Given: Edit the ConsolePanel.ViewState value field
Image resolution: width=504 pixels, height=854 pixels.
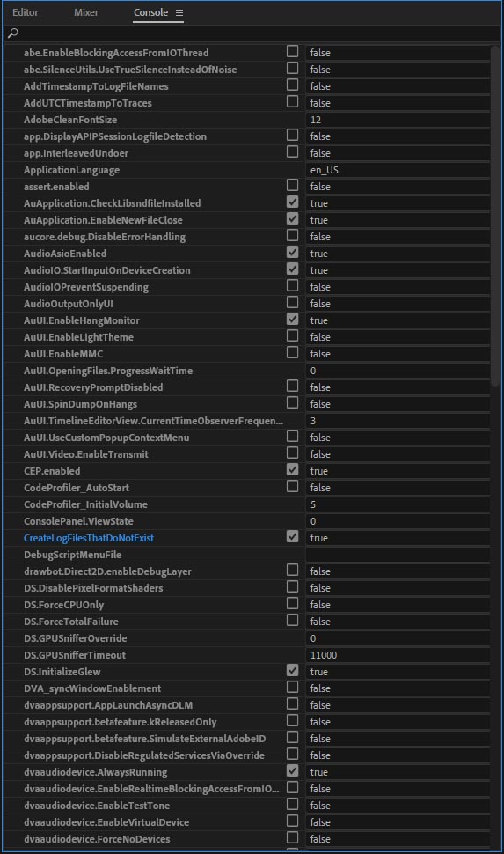Looking at the screenshot, I should coord(398,521).
